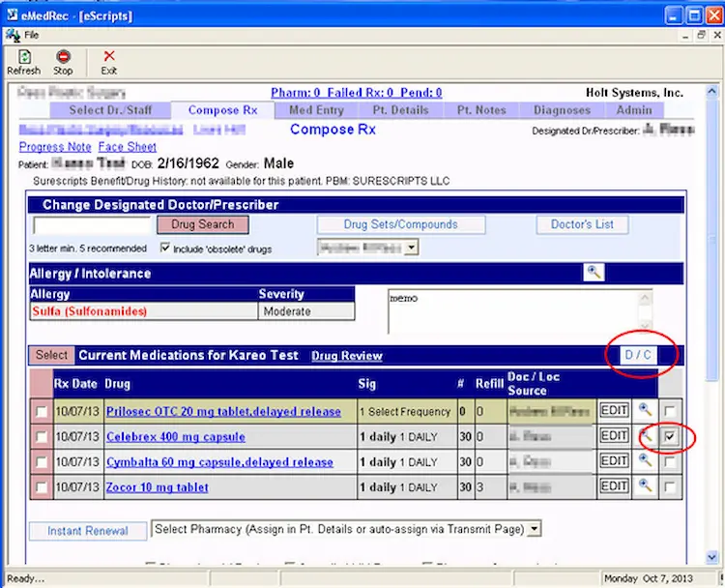Viewport: 725px width, 588px height.
Task: Open the Drug Review link
Action: tap(346, 356)
